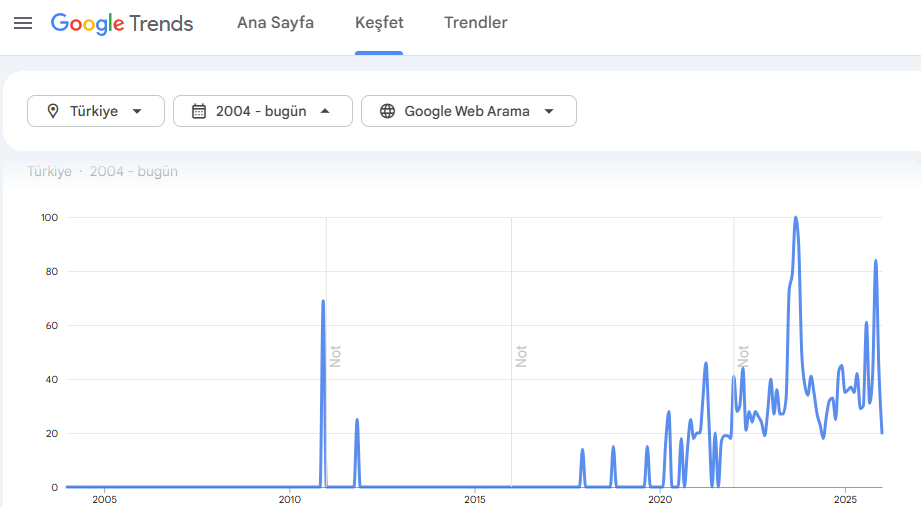The height and width of the screenshot is (507, 921).
Task: Click the arrow beside Türkiye
Action: 137,111
